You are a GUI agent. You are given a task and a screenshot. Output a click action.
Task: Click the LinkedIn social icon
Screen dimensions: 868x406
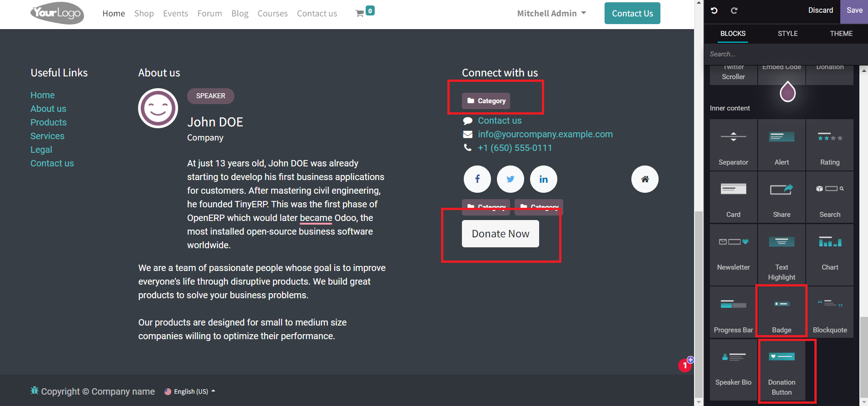[543, 179]
